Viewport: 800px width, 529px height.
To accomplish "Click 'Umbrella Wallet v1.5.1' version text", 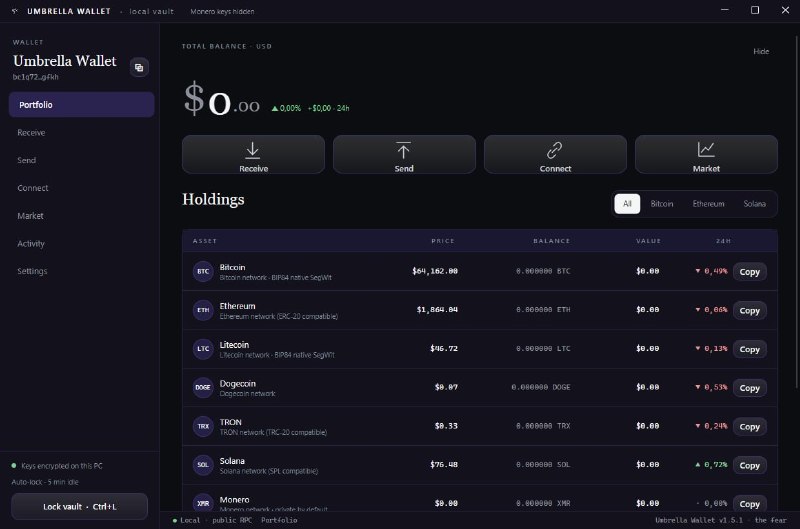I will pyautogui.click(x=699, y=520).
